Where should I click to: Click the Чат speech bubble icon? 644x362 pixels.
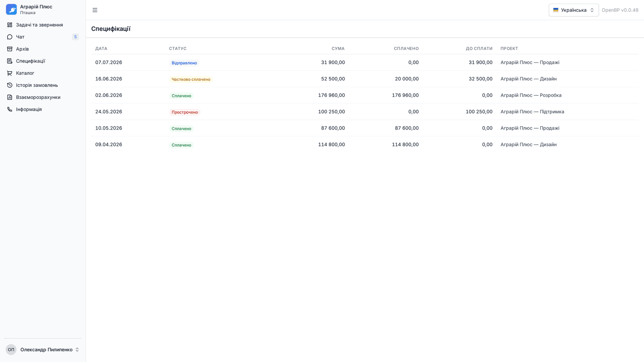click(x=10, y=37)
